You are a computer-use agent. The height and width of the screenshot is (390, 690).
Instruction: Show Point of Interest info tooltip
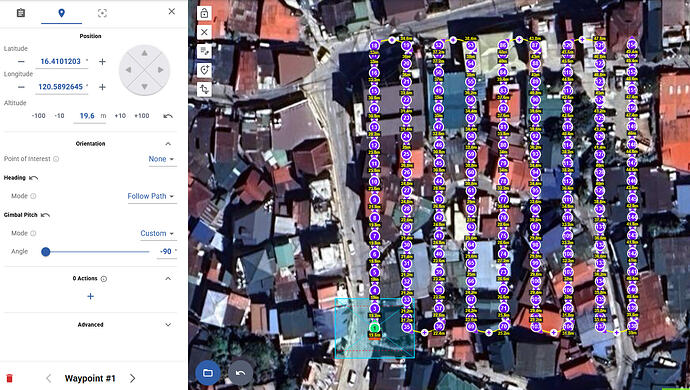(56, 159)
